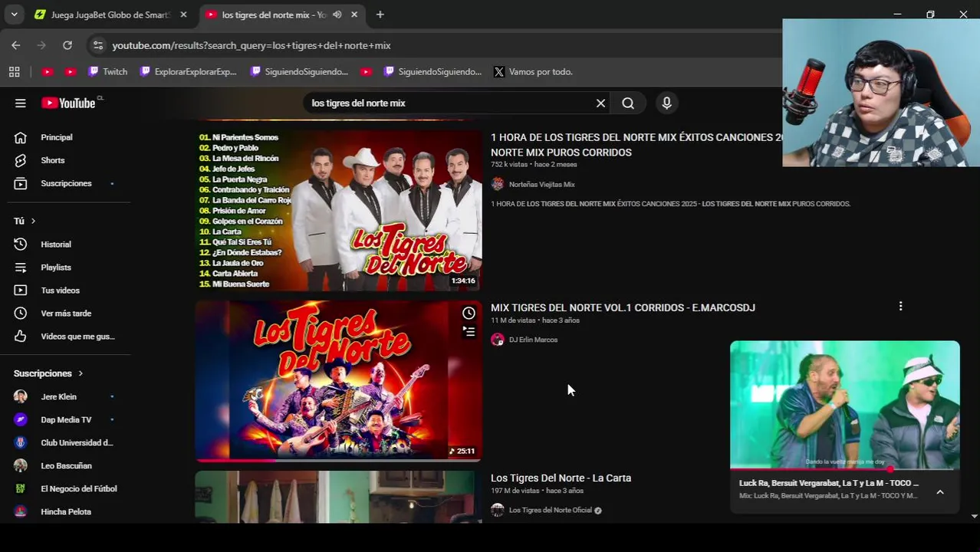Open Dap Media TV subscription
Screen dimensions: 980x552
tap(64, 419)
